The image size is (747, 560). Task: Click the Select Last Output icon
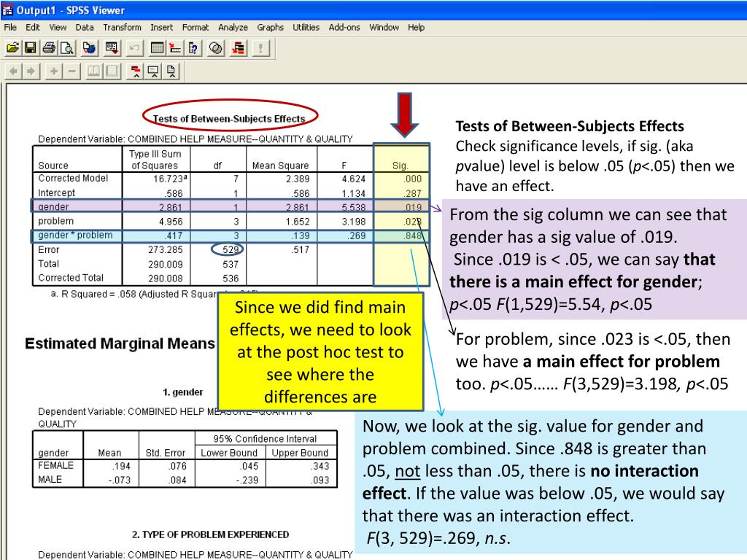(x=239, y=48)
